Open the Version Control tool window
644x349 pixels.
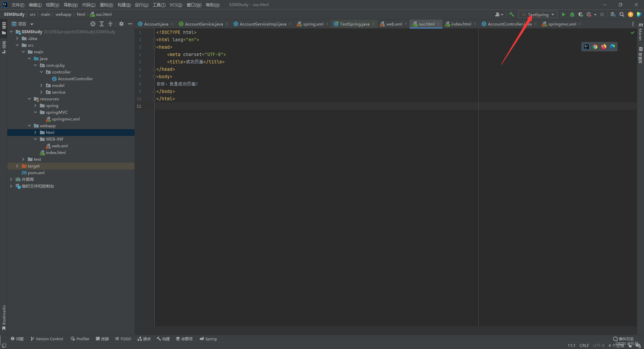(x=47, y=339)
